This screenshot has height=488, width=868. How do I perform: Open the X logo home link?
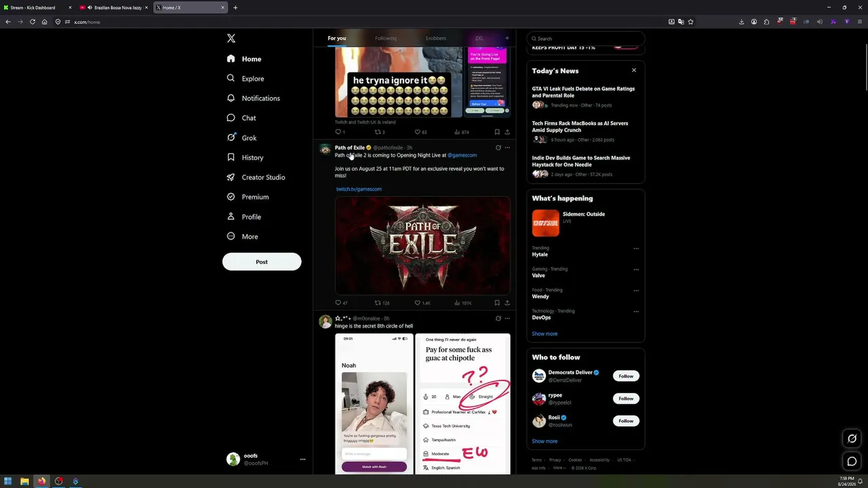tap(231, 39)
